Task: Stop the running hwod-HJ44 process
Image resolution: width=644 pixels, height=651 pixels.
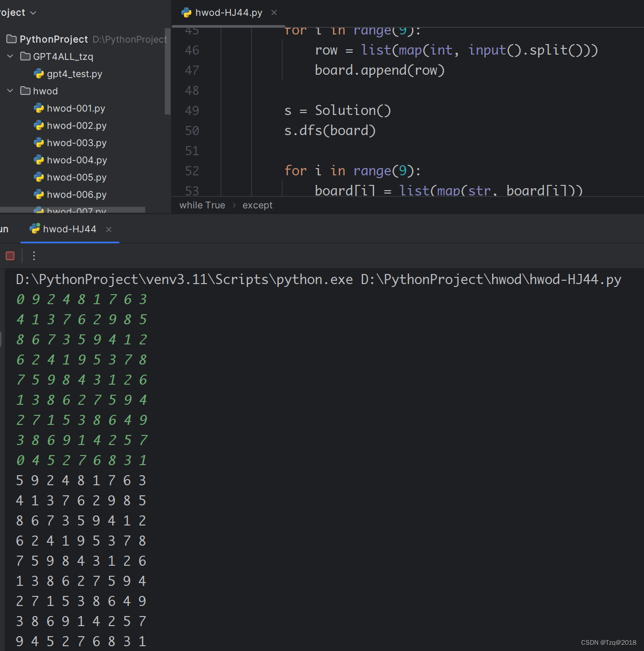Action: 10,256
